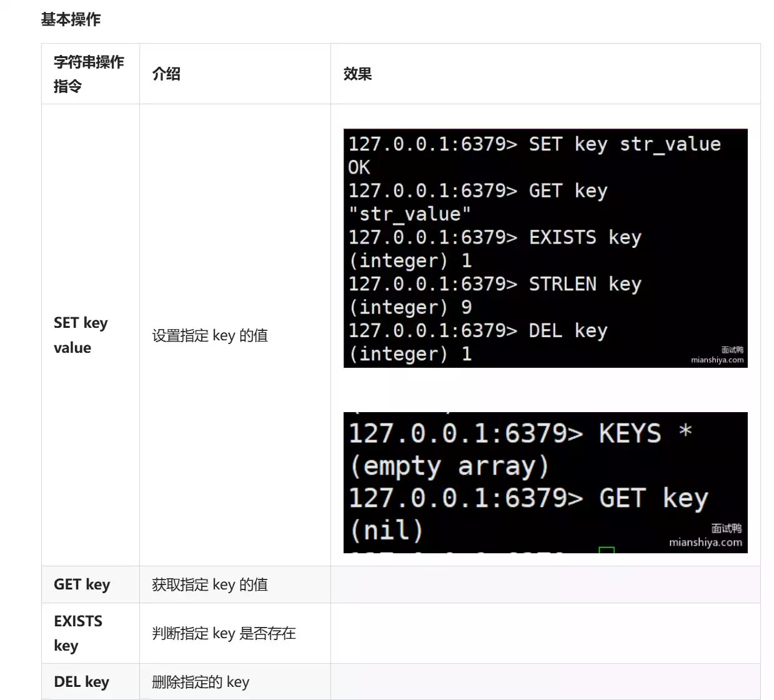Image resolution: width=774 pixels, height=700 pixels.
Task: Click the 判断指定 key 是否存在 description
Action: (x=224, y=633)
